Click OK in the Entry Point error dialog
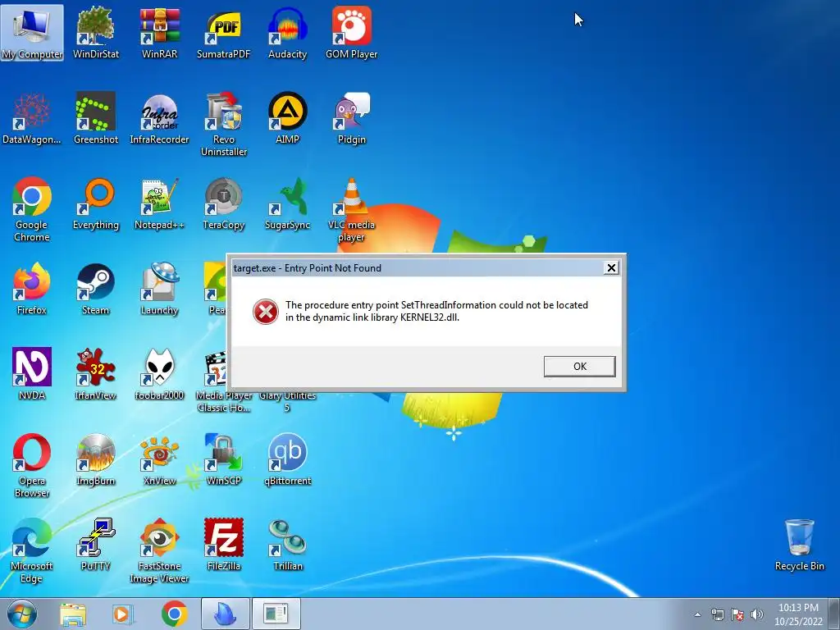 tap(580, 367)
